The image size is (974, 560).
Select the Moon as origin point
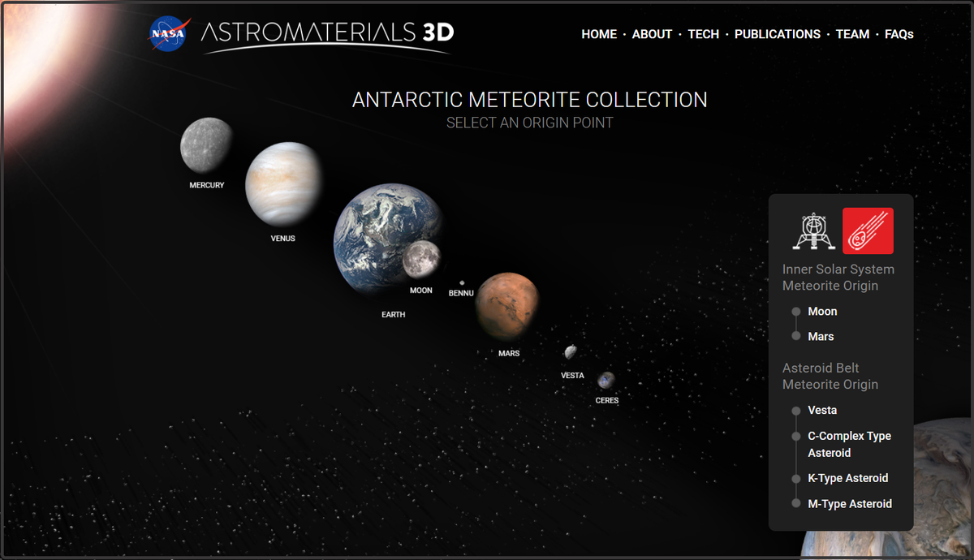(x=421, y=259)
